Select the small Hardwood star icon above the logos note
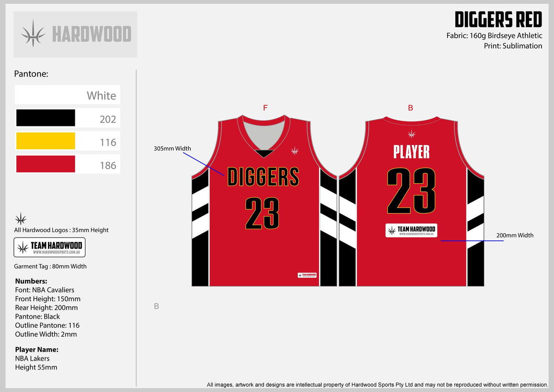The height and width of the screenshot is (392, 554). click(21, 218)
